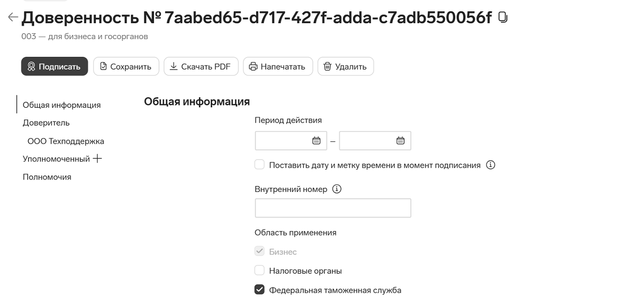Click the back arrow beside the title
Viewport: 644px width, 301px height.
point(13,17)
